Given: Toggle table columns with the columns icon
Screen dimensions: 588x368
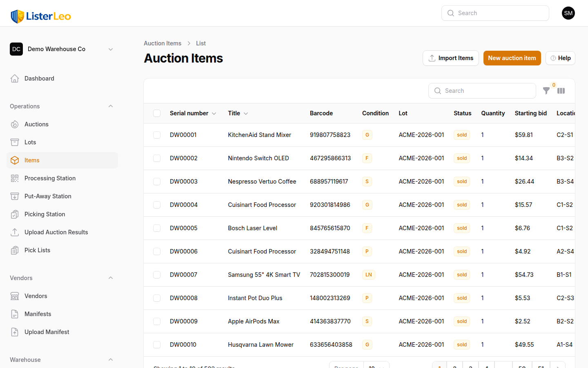Looking at the screenshot, I should 561,91.
